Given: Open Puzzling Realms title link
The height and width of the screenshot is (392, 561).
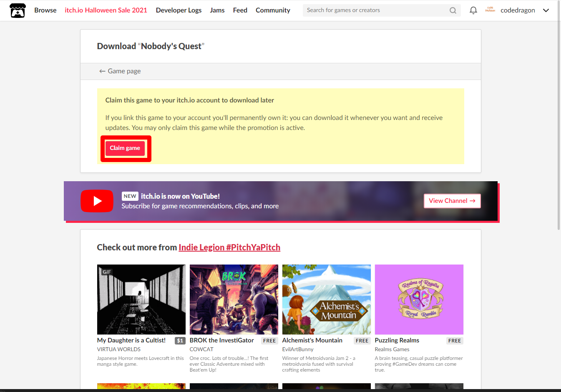Looking at the screenshot, I should (397, 340).
